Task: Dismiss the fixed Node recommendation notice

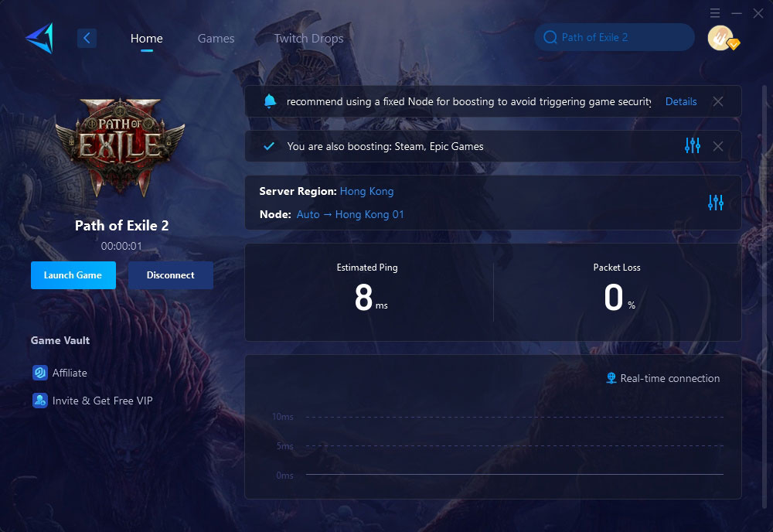Action: click(718, 101)
